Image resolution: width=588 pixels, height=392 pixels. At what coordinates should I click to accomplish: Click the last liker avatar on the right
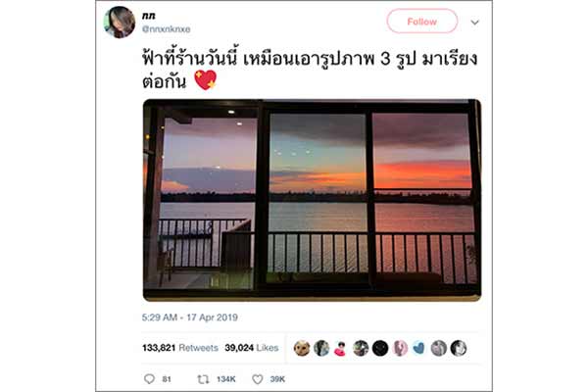tap(459, 348)
